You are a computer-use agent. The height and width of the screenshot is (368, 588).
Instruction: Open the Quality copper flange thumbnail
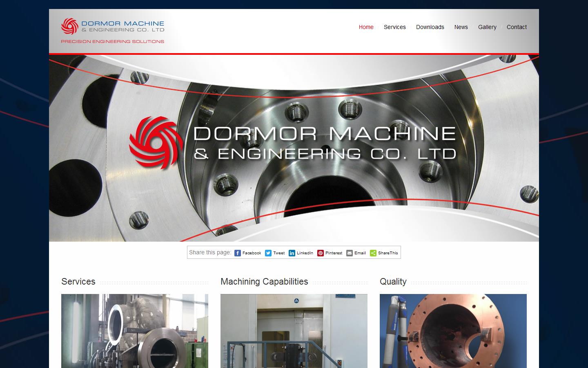(x=453, y=331)
